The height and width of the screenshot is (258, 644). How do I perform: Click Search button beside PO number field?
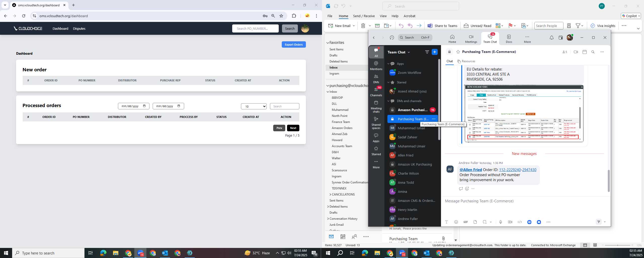point(290,28)
